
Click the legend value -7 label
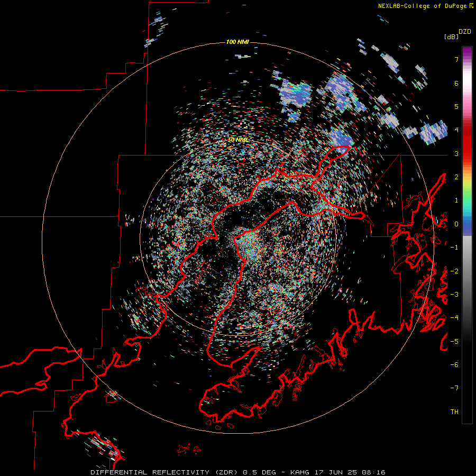[x=454, y=388]
